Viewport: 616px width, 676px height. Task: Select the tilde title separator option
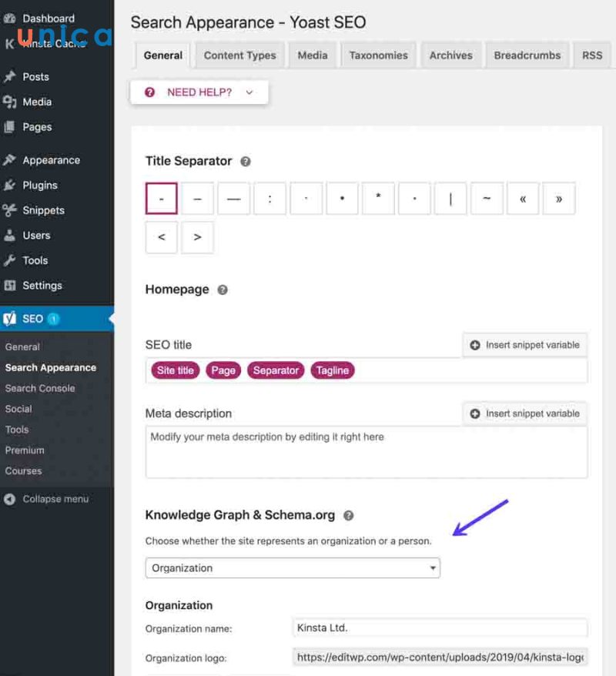(x=487, y=199)
